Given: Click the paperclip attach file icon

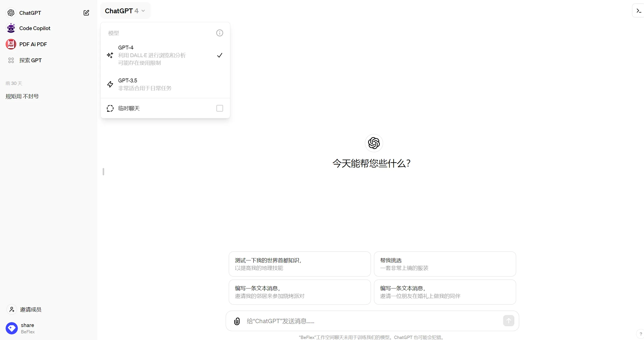Looking at the screenshot, I should pos(237,321).
